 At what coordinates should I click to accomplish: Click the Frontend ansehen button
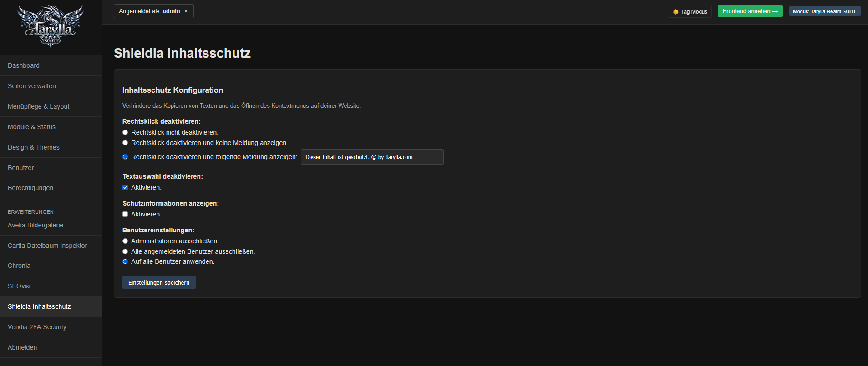(750, 11)
